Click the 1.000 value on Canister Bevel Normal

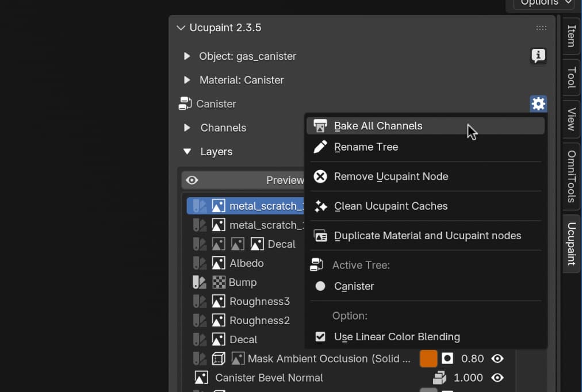(468, 378)
